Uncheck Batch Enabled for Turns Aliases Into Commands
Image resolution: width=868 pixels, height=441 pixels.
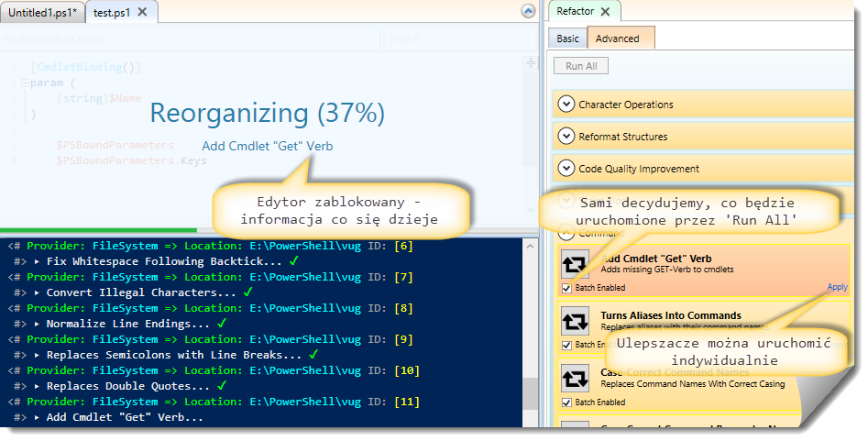(x=565, y=345)
